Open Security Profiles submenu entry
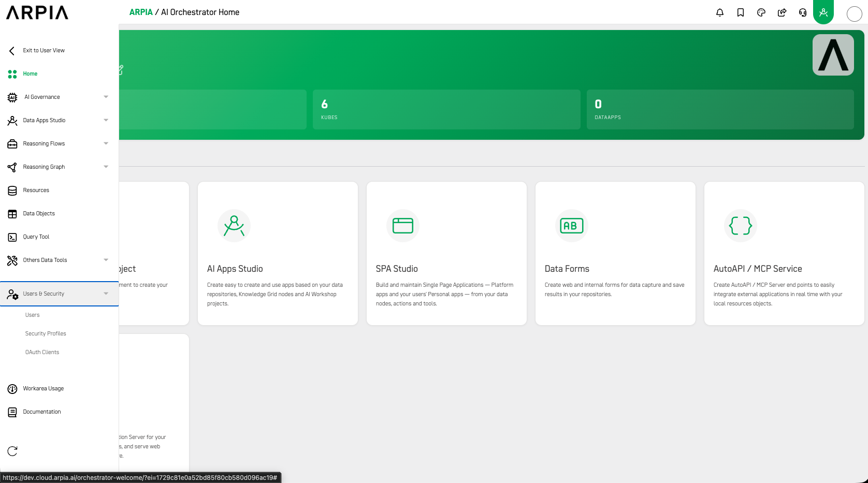Image resolution: width=868 pixels, height=483 pixels. [x=46, y=334]
